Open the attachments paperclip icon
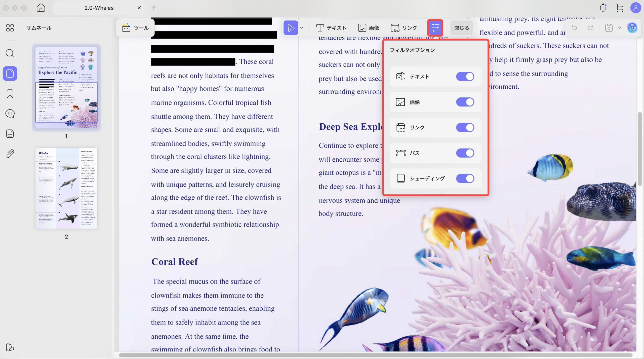This screenshot has width=644, height=359. click(x=10, y=154)
